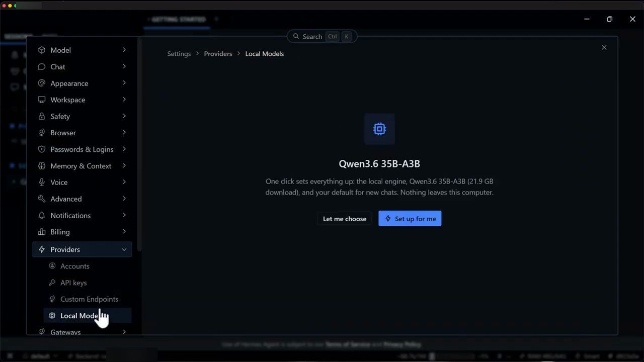Click the Safety lock icon

tap(42, 116)
